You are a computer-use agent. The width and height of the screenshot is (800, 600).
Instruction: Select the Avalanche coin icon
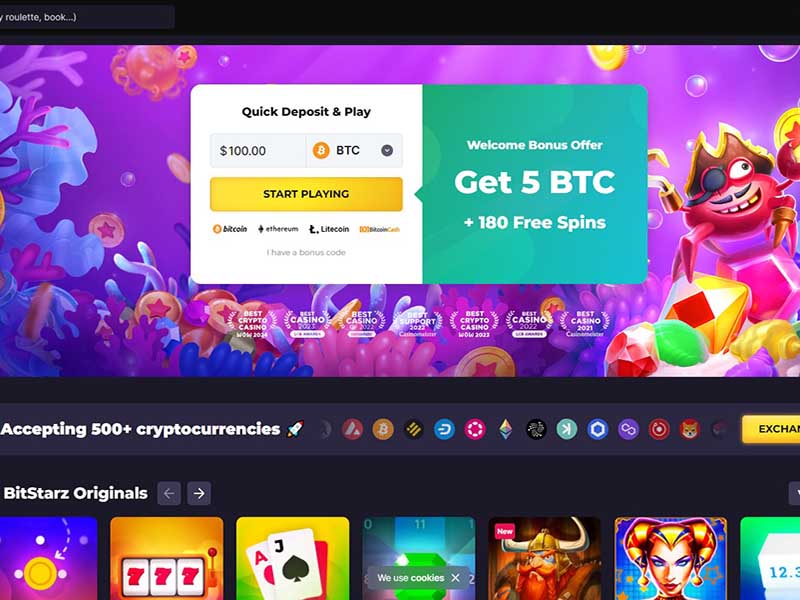pyautogui.click(x=352, y=429)
